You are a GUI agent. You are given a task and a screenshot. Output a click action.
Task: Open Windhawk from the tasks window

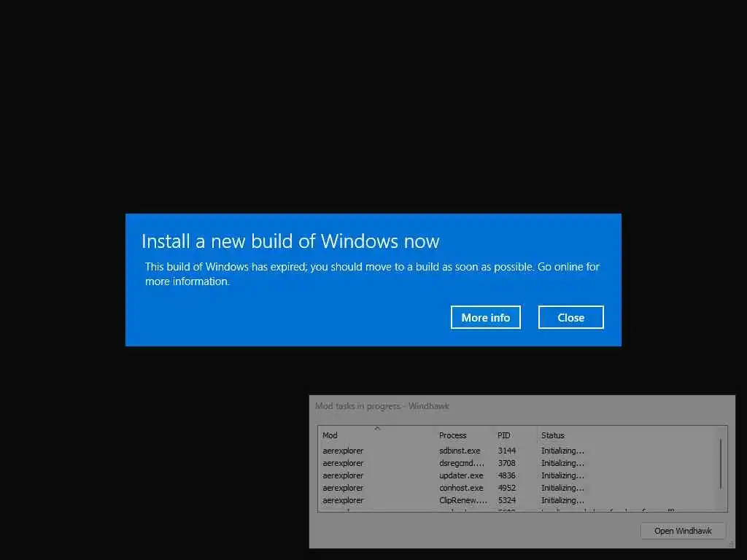click(683, 531)
